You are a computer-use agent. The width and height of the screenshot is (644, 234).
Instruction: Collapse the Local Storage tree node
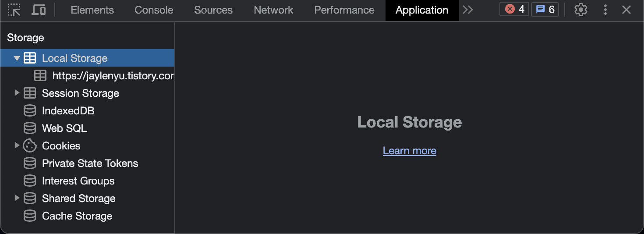[17, 58]
